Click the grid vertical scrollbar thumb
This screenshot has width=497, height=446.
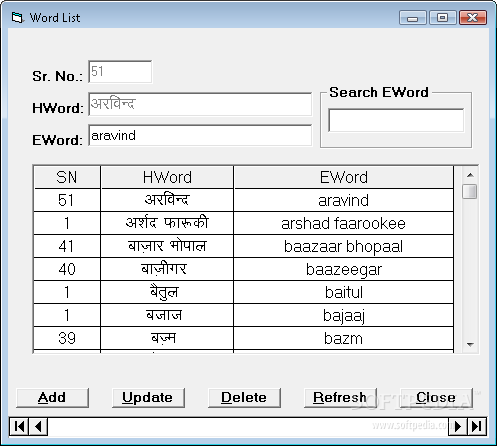point(470,192)
